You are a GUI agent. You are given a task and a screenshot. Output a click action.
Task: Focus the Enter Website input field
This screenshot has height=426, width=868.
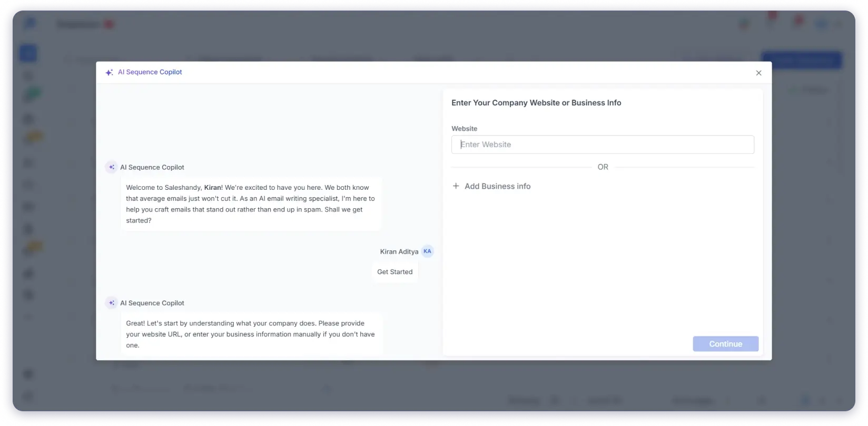(603, 144)
